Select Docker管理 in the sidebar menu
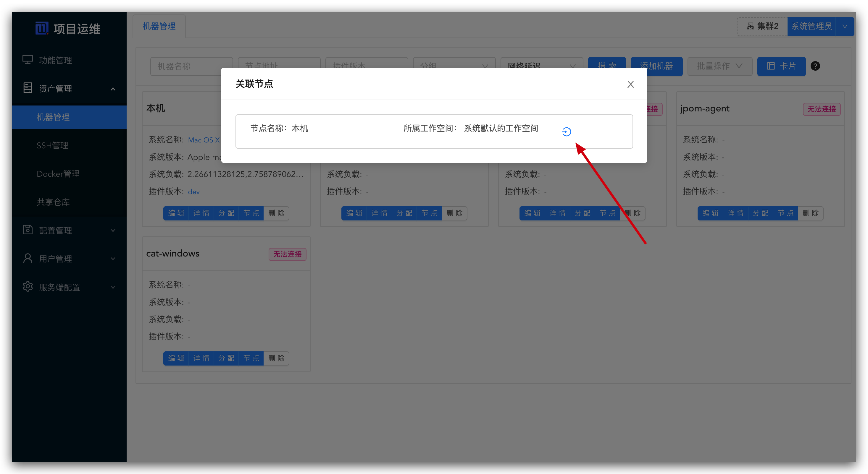 coord(58,174)
